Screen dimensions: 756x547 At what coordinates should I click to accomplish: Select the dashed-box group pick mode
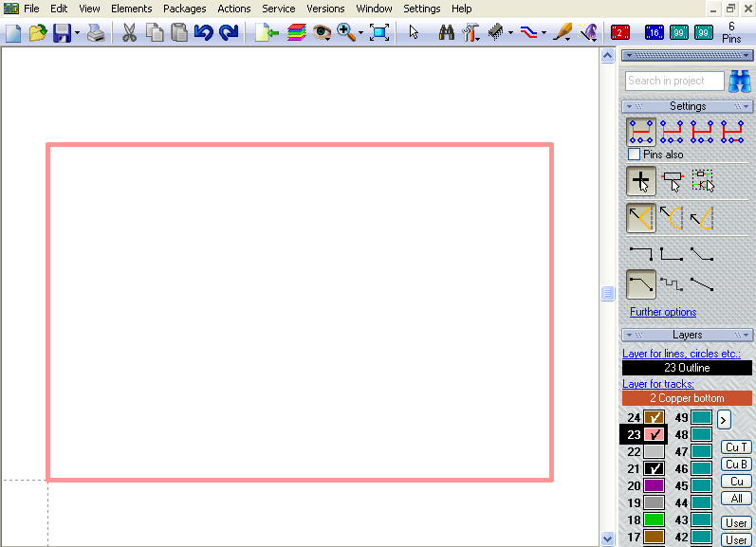pos(703,181)
